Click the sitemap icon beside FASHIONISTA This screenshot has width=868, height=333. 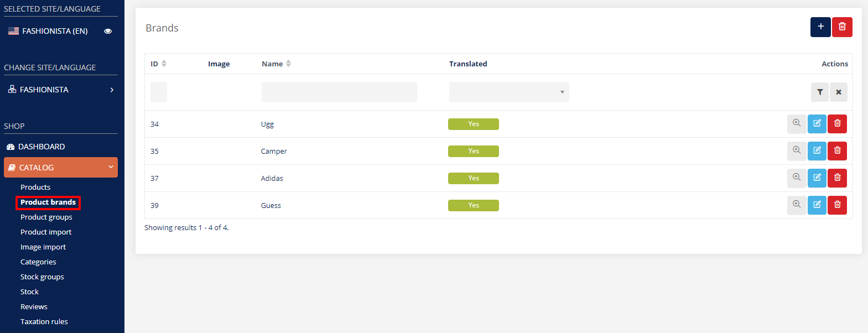(12, 89)
